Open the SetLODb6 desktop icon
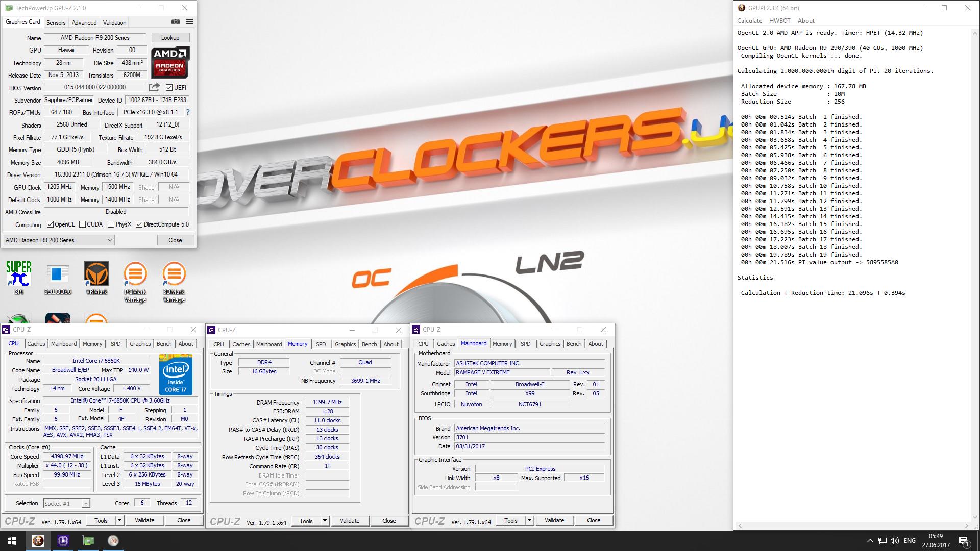 (x=58, y=279)
